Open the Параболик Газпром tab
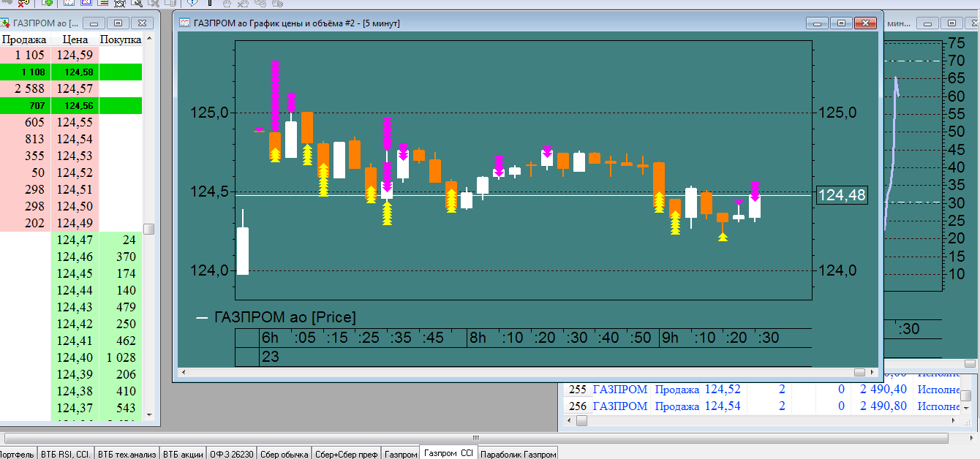Screen dimensions: 980x459 [518, 454]
